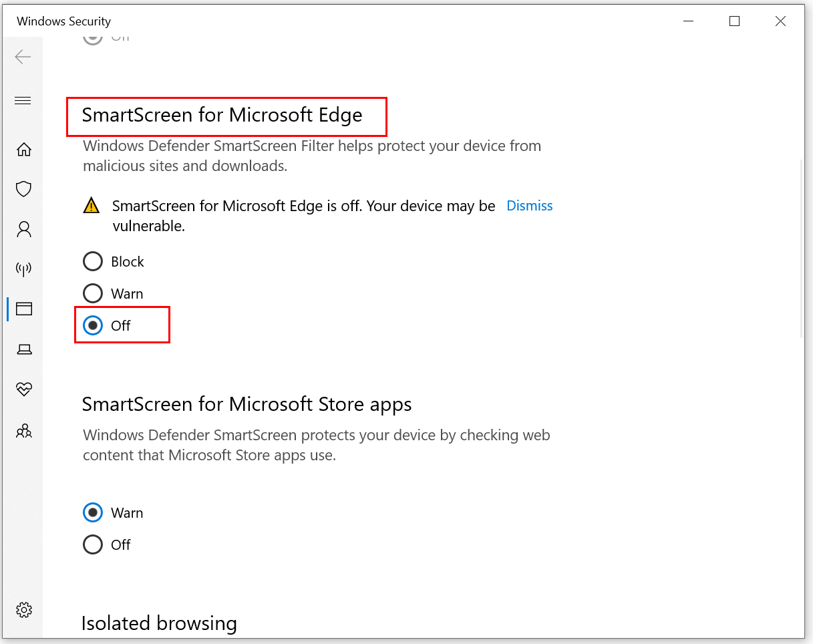Open the hamburger navigation menu
This screenshot has height=644, width=813.
pyautogui.click(x=23, y=101)
